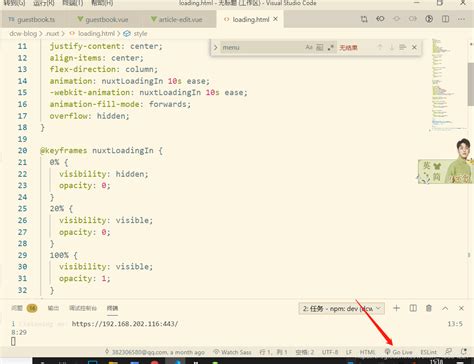Toggle Match Whole Word in find widget
474x364 pixels.
coord(320,47)
